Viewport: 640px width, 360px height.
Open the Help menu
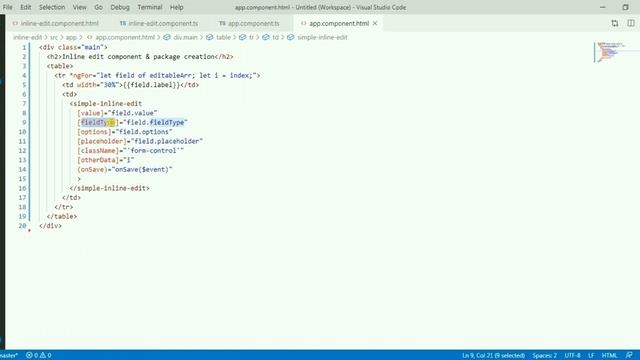[x=176, y=7]
